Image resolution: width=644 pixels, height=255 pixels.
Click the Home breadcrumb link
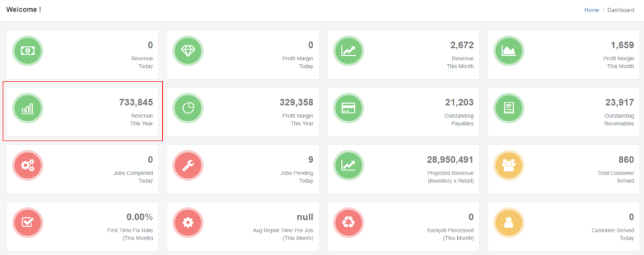pyautogui.click(x=591, y=10)
